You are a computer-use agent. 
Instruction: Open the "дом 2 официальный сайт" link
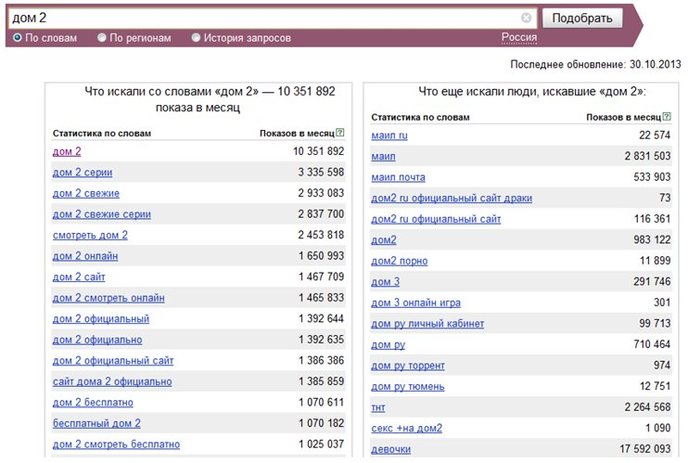click(x=113, y=361)
